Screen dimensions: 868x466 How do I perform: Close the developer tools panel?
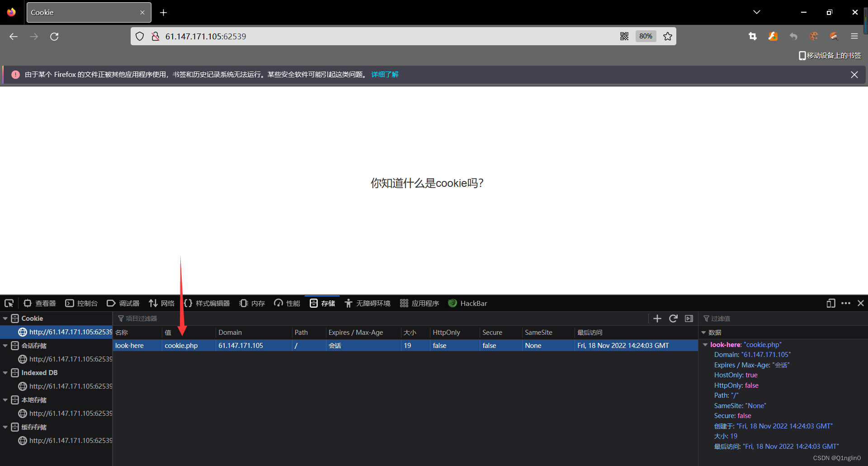pos(861,304)
